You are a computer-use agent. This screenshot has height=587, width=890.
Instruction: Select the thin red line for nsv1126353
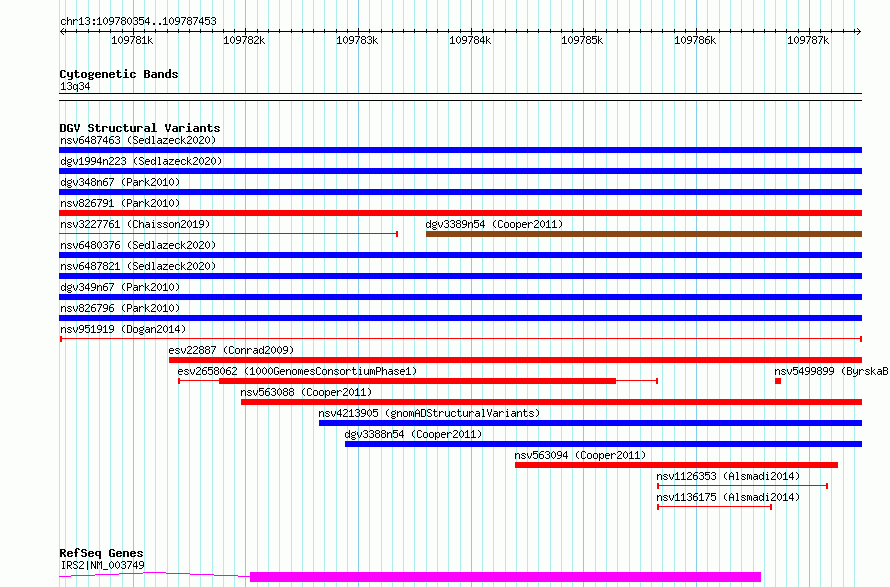point(742,486)
